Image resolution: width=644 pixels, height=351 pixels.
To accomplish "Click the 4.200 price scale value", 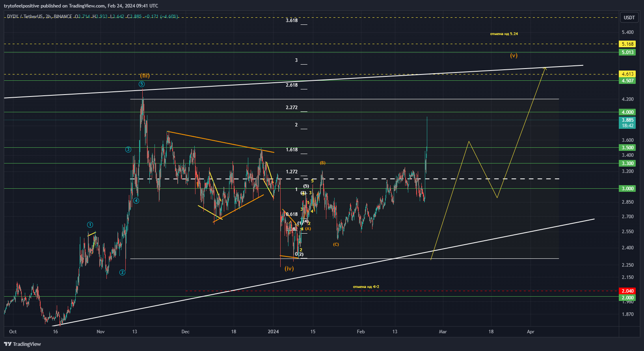I will tap(627, 99).
